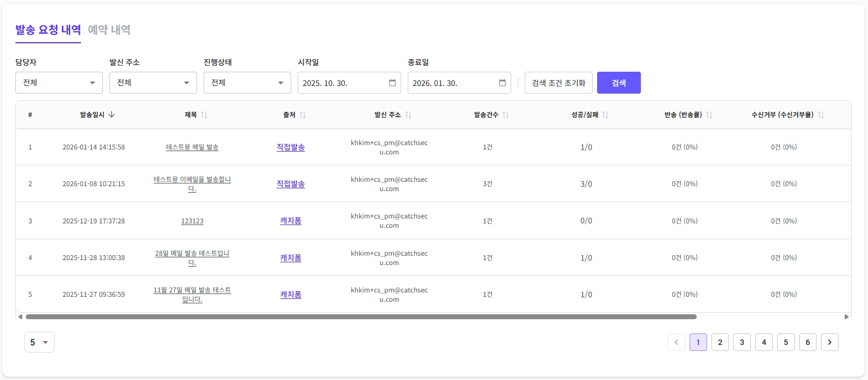
Task: Sort the 발신 주소 column via its icon
Action: click(x=408, y=115)
